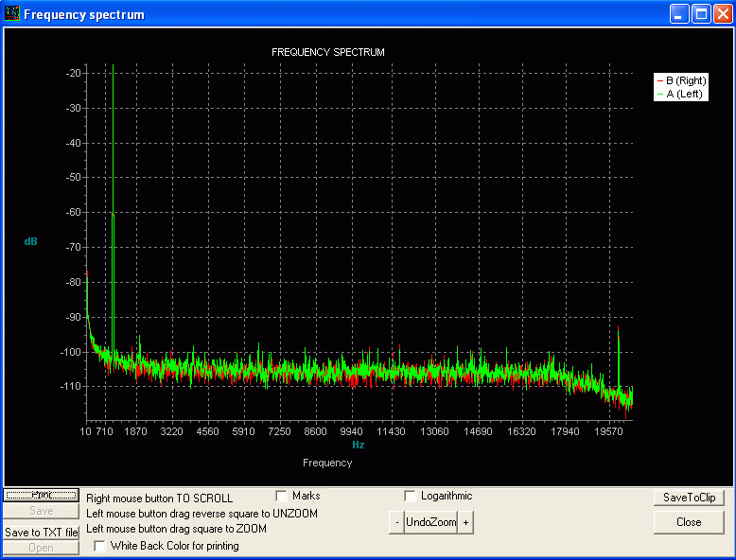Click the 1870 frequency tick label

point(135,431)
